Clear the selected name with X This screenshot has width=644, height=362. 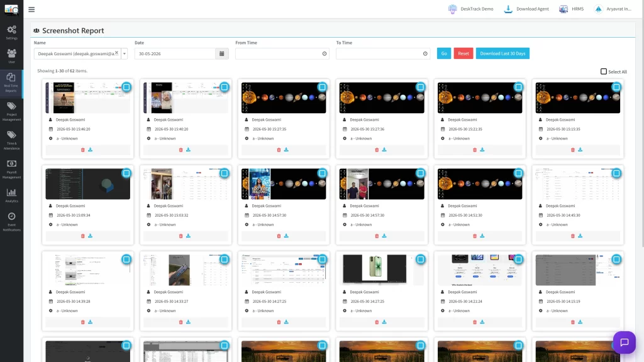[x=116, y=53]
